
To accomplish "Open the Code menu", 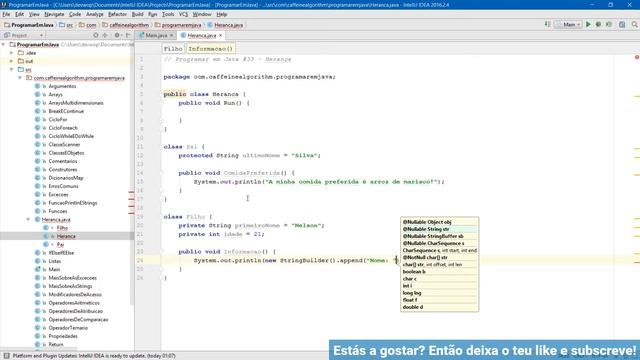I will pyautogui.click(x=75, y=14).
